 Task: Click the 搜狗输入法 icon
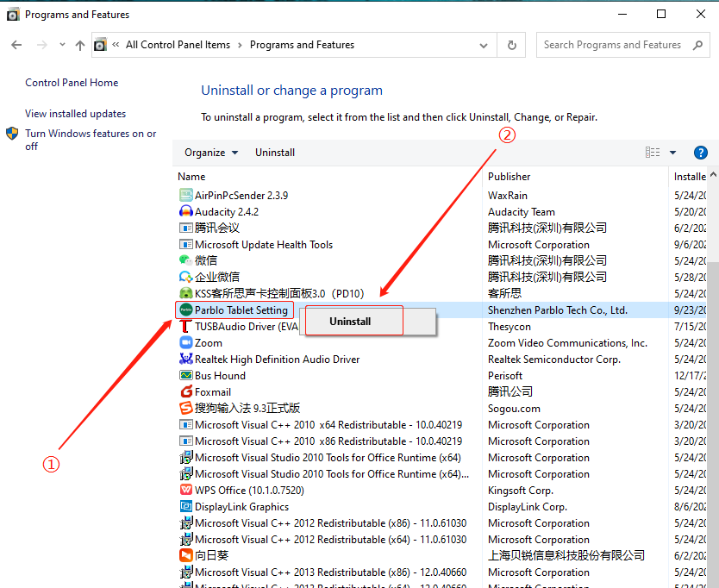click(185, 408)
